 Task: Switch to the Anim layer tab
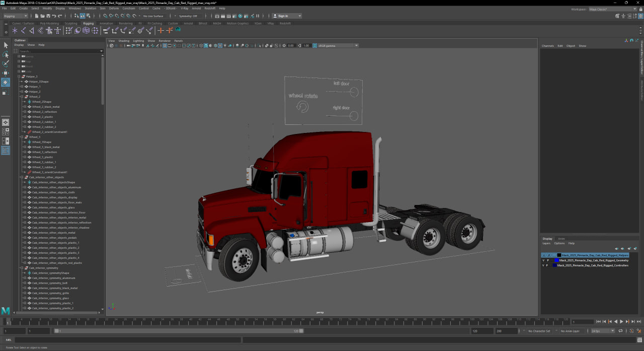tap(561, 239)
